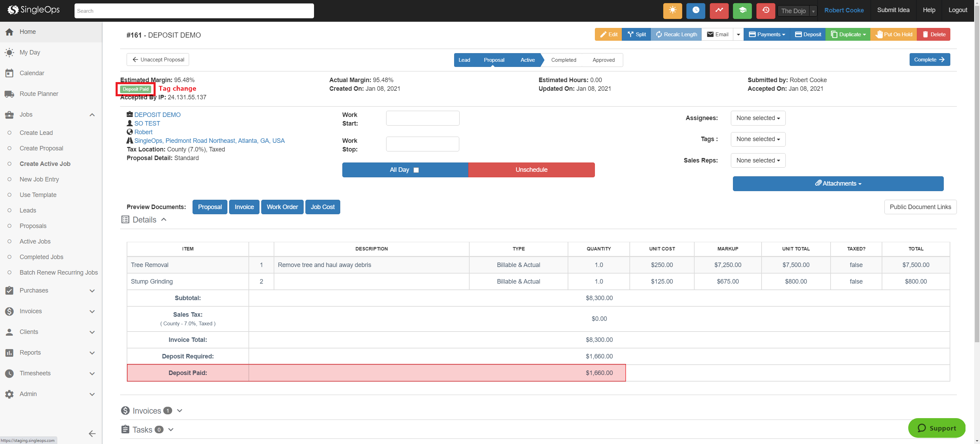Select the Proposal stage

point(494,60)
